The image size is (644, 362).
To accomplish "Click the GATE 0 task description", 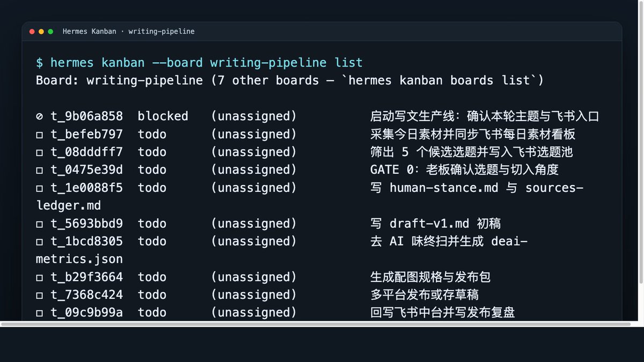I will coord(465,169).
